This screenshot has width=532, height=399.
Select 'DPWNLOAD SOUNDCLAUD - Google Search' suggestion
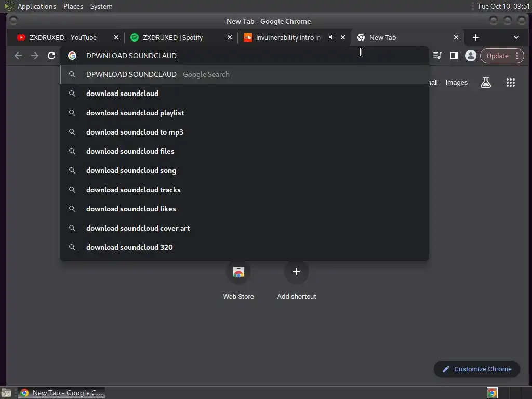coord(244,75)
